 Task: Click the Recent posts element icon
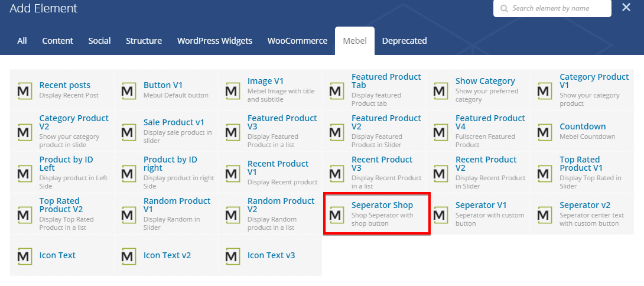24,90
